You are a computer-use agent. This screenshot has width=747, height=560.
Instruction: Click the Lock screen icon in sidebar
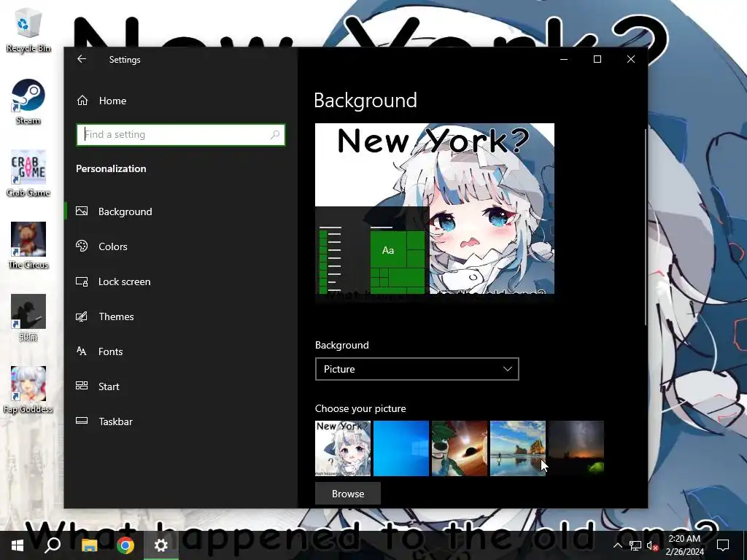[82, 281]
